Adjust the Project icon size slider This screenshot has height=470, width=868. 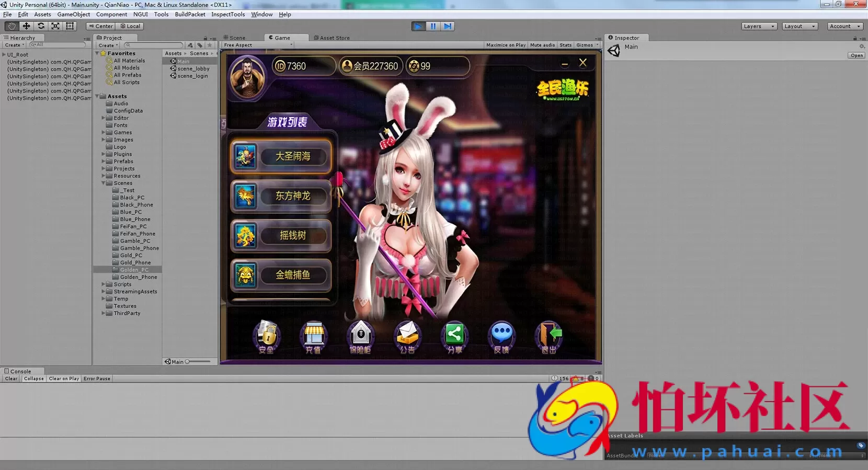(199, 362)
